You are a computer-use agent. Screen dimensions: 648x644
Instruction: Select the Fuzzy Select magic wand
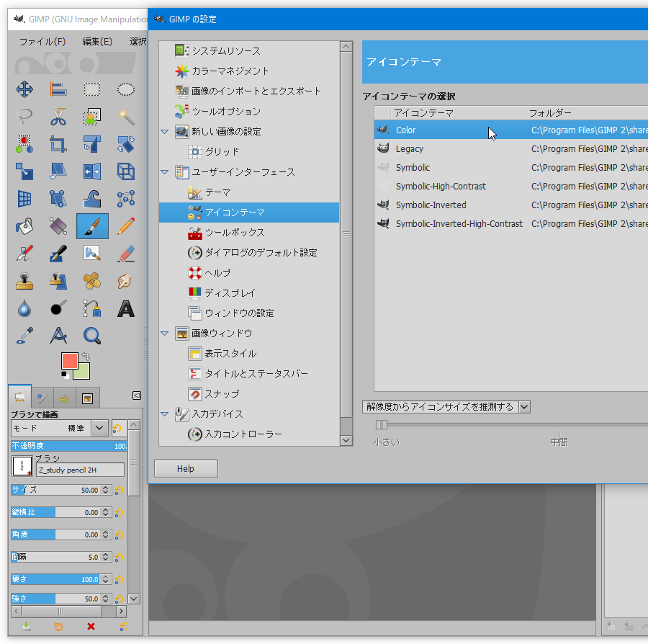(125, 117)
